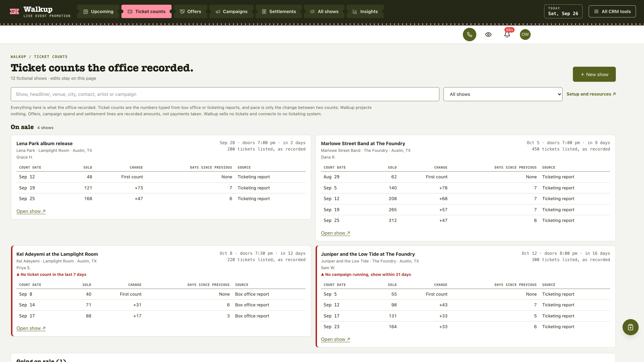This screenshot has width=644, height=362.
Task: Open show for Lena Park album release
Action: (x=31, y=211)
